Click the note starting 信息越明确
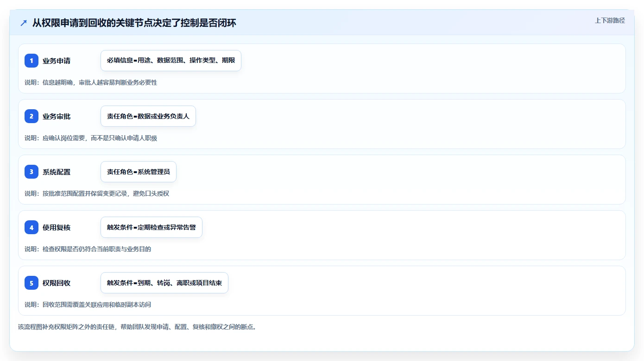The height and width of the screenshot is (361, 644). [x=91, y=82]
